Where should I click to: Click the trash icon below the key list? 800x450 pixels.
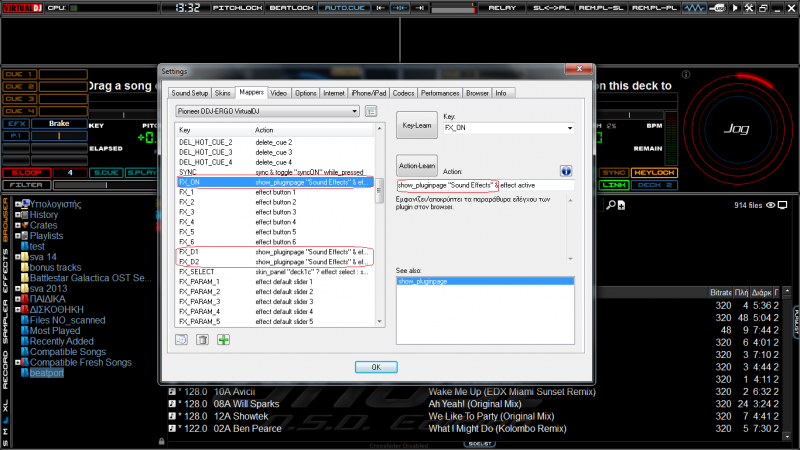[203, 340]
